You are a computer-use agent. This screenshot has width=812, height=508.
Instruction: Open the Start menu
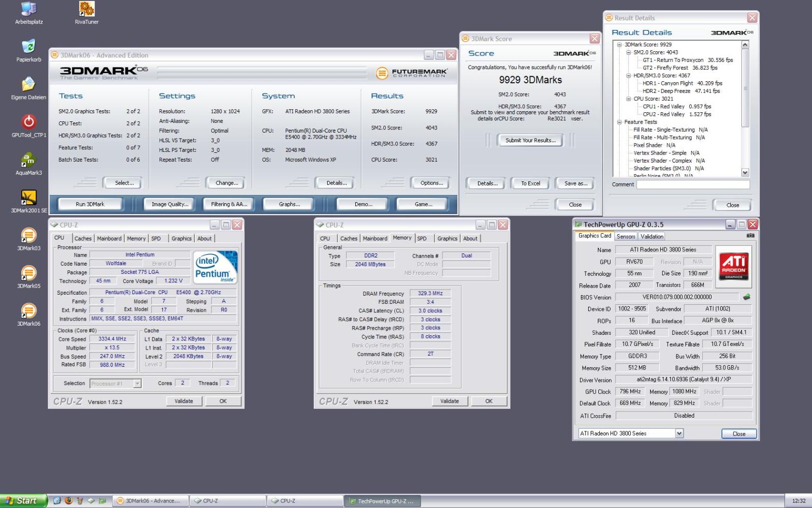pyautogui.click(x=23, y=500)
